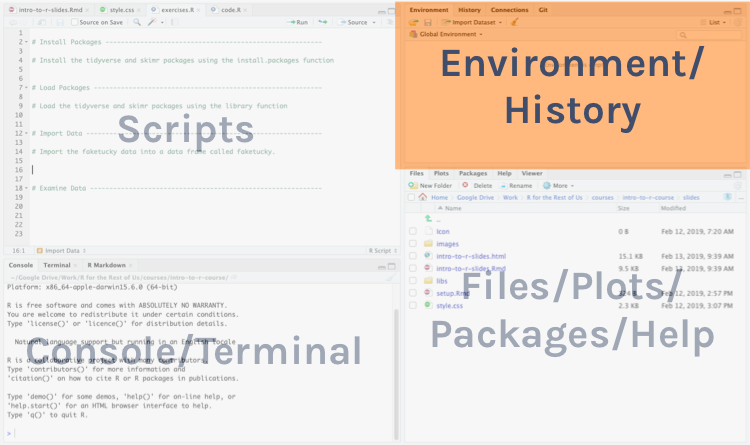Viewport: 750px width, 445px height.
Task: Open the Import Data section navigator dropdown
Action: click(61, 251)
